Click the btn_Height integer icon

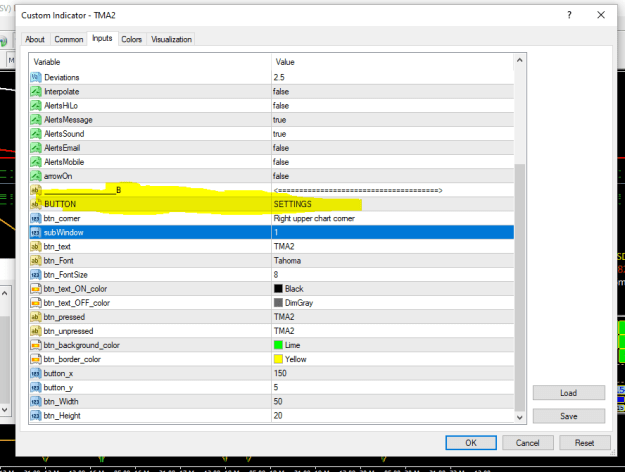tap(36, 415)
